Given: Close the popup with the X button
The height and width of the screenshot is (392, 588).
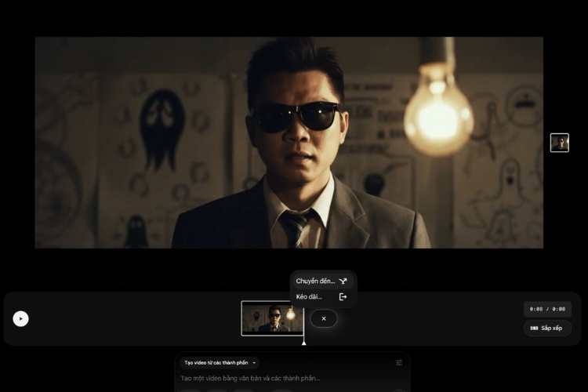Looking at the screenshot, I should coord(324,318).
